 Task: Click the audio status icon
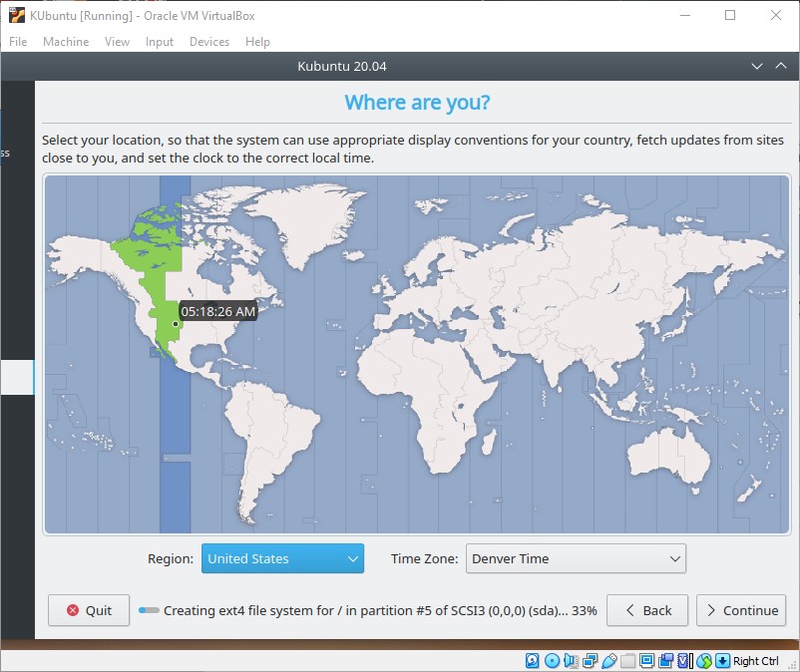click(x=571, y=661)
